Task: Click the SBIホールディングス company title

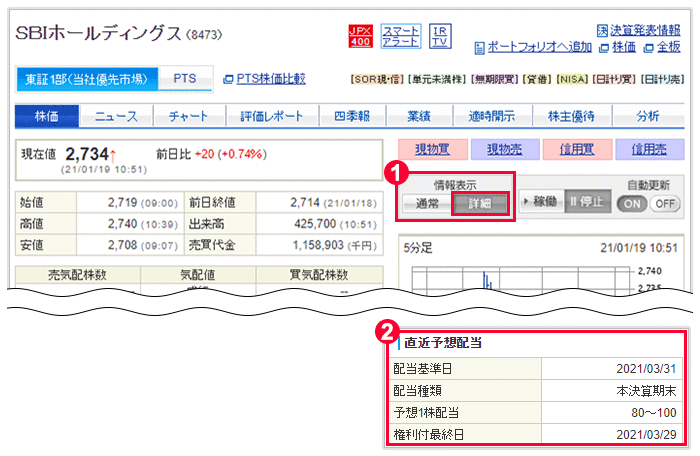Action: [x=99, y=33]
